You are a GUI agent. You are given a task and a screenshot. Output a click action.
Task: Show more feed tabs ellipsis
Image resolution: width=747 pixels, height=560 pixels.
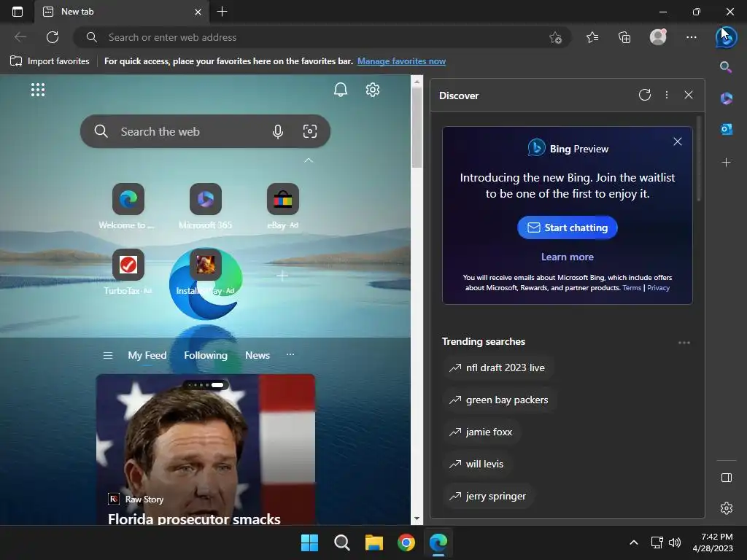[x=290, y=354]
